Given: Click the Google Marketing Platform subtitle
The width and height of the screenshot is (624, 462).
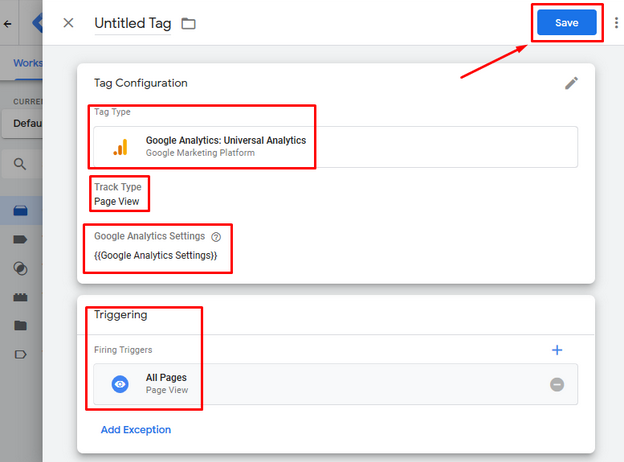Looking at the screenshot, I should tap(200, 153).
